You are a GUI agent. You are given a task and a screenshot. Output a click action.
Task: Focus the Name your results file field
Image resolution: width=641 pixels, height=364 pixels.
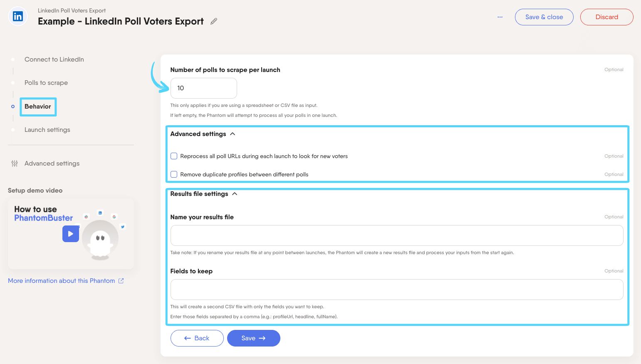[x=397, y=235]
